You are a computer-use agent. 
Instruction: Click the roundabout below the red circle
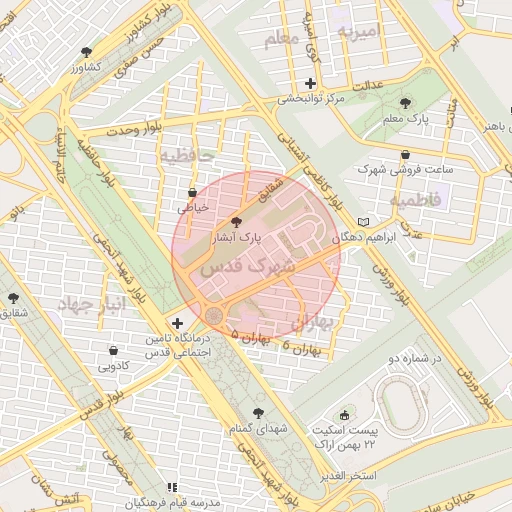coord(214,315)
